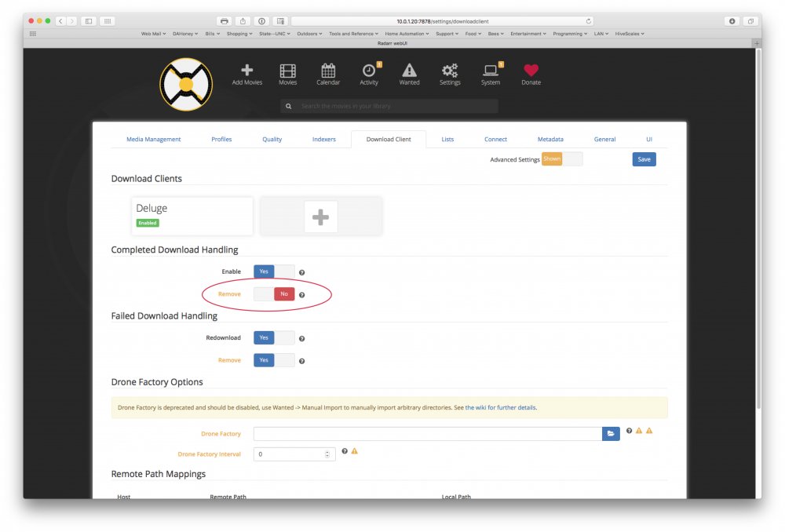Expand the Tools and Reference bookmarks folder
Screen dimensions: 785x532
click(353, 34)
